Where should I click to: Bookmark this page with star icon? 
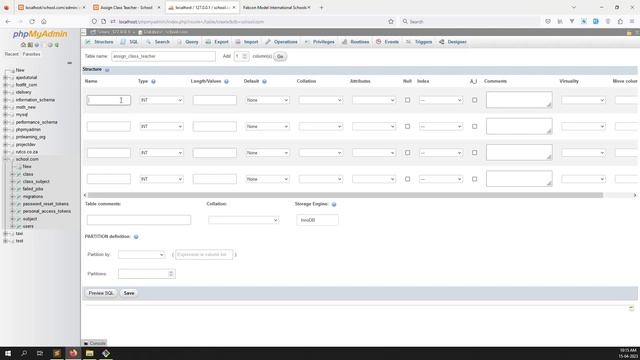pos(391,21)
